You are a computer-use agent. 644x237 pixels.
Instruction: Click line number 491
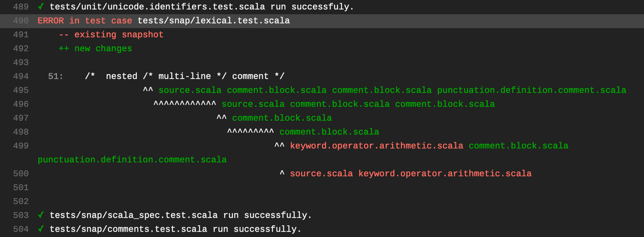[21, 35]
